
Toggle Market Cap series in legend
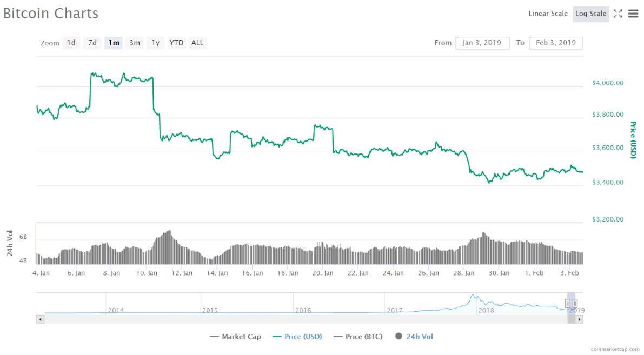tap(235, 337)
